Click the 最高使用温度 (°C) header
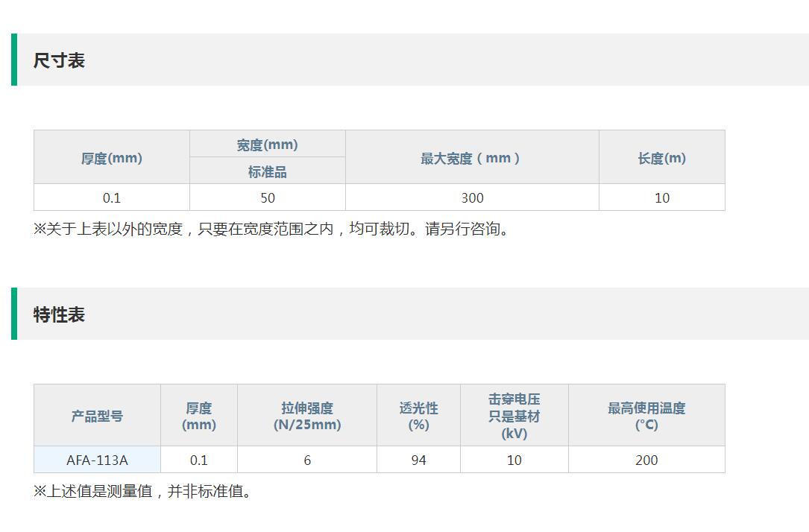The width and height of the screenshot is (809, 532). click(x=646, y=416)
